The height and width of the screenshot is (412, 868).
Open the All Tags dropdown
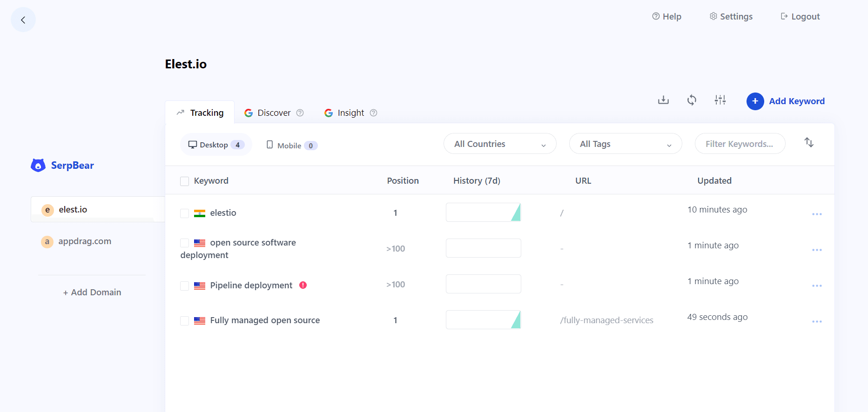coord(626,144)
